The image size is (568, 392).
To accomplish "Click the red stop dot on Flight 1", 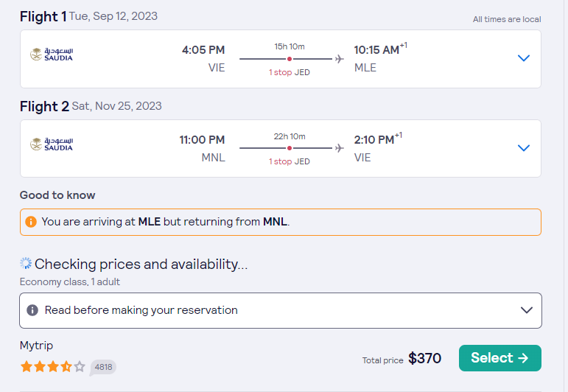I will [x=289, y=59].
